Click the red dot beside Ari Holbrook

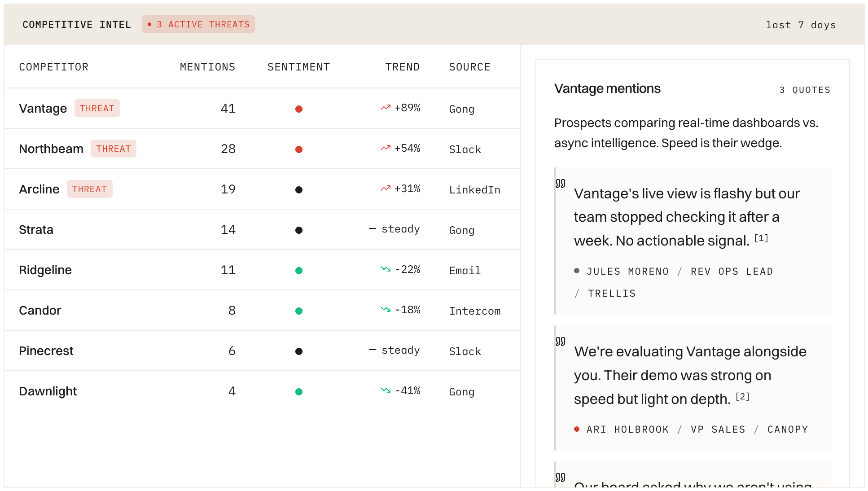(577, 429)
